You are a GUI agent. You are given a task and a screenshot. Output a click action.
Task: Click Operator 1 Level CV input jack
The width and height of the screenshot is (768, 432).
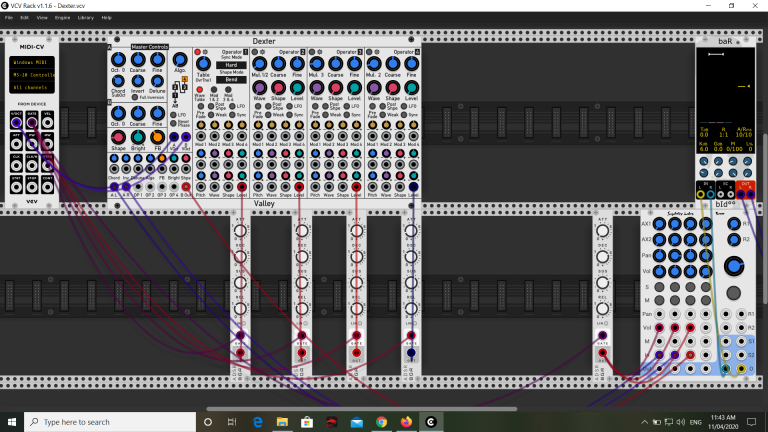click(x=242, y=187)
